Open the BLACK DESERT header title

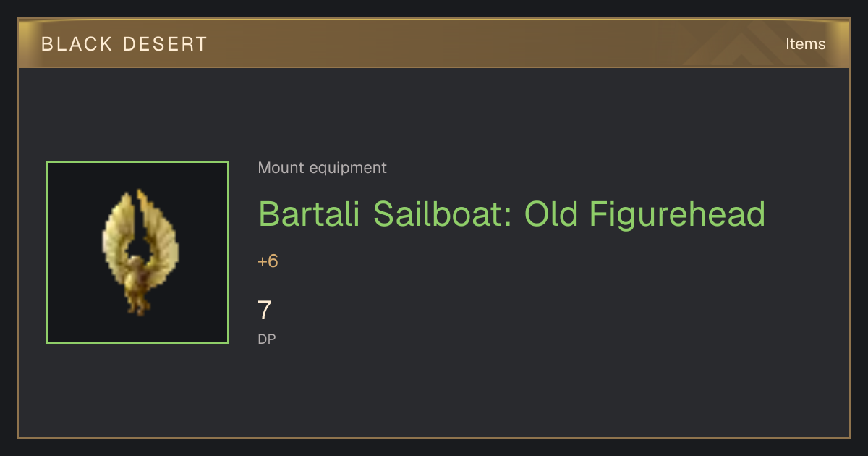[124, 44]
